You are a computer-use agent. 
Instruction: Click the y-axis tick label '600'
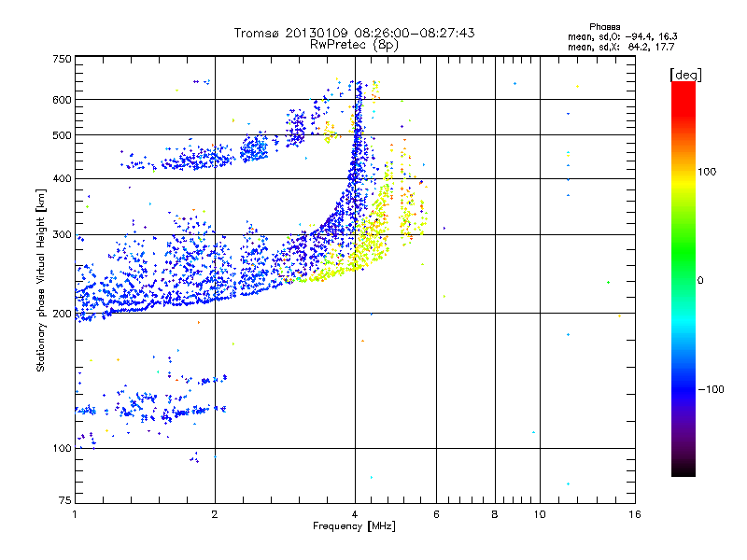(x=62, y=100)
